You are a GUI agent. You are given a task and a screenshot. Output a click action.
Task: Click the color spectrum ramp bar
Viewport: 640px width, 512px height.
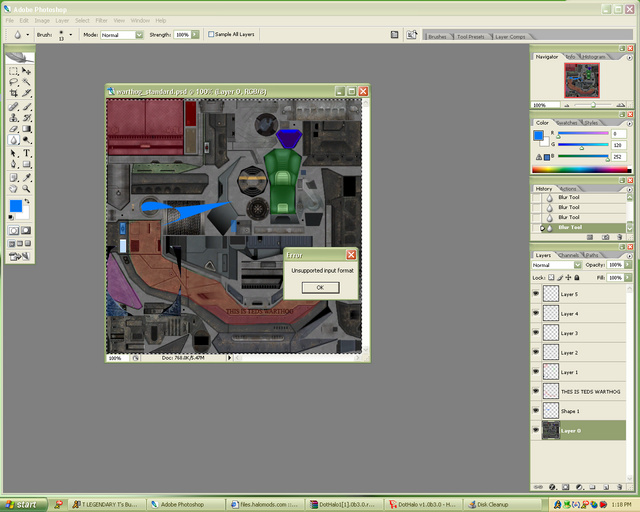[581, 170]
